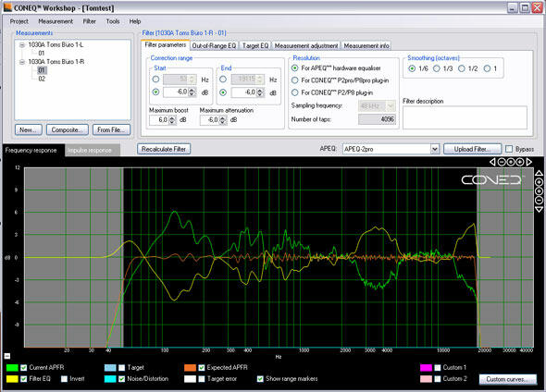Screen dimensions: 546x392
Task: Select the Start Hz radio button
Action: [155, 80]
